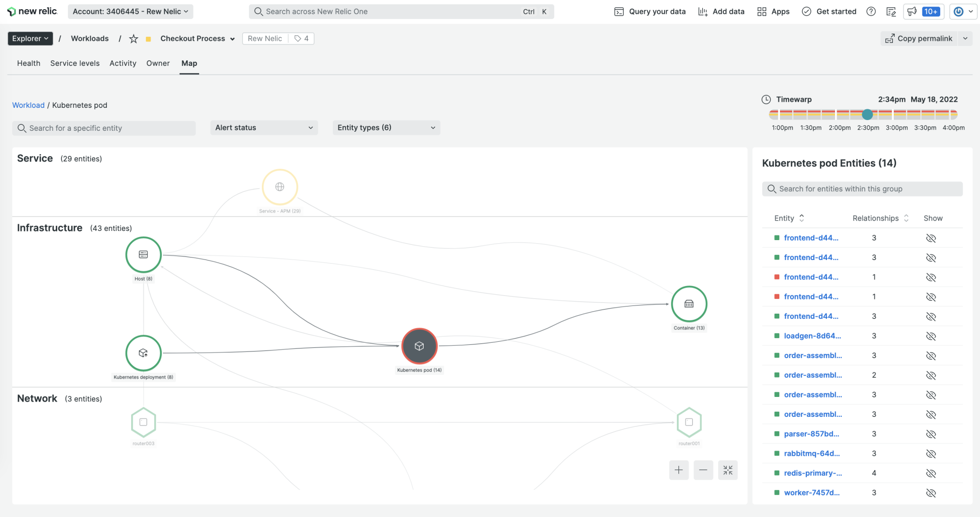Image resolution: width=980 pixels, height=517 pixels.
Task: Expand the Entity types (6) dropdown
Action: pyautogui.click(x=386, y=128)
